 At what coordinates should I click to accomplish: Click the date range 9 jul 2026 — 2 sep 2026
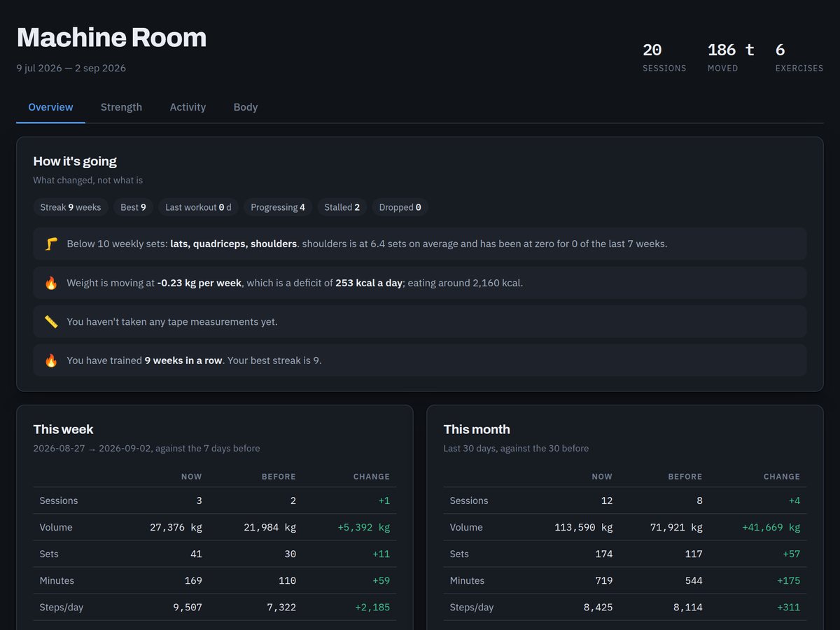[71, 68]
